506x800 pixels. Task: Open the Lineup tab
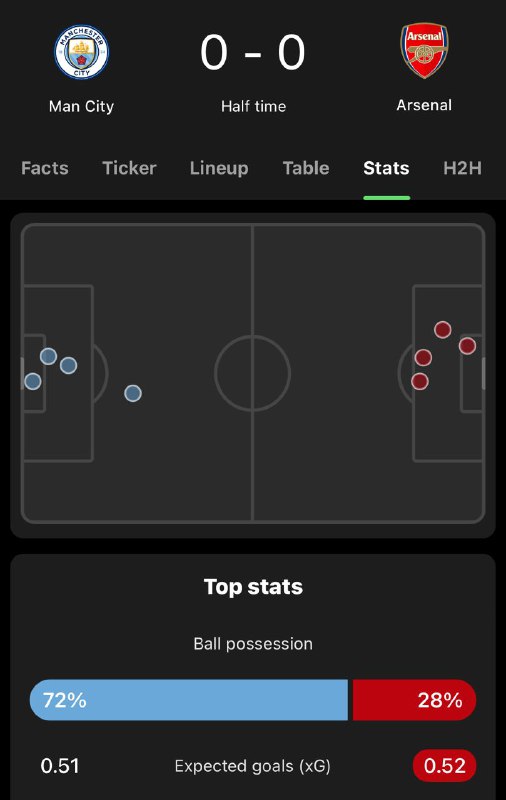(219, 168)
